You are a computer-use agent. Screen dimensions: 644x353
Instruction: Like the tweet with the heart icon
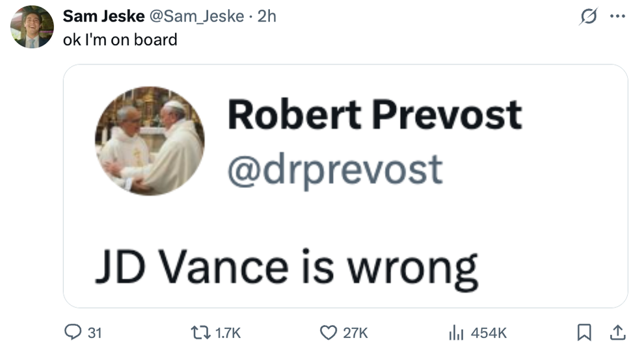330,333
